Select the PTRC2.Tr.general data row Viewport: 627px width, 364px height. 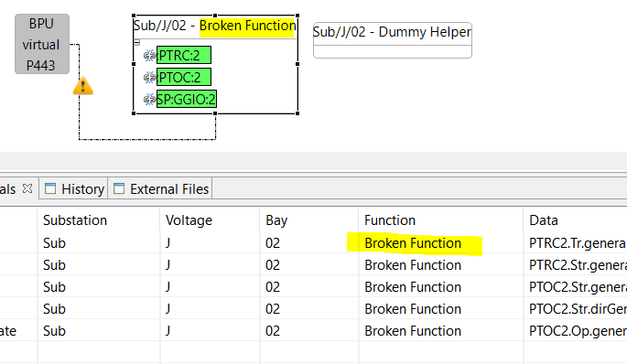[313, 243]
